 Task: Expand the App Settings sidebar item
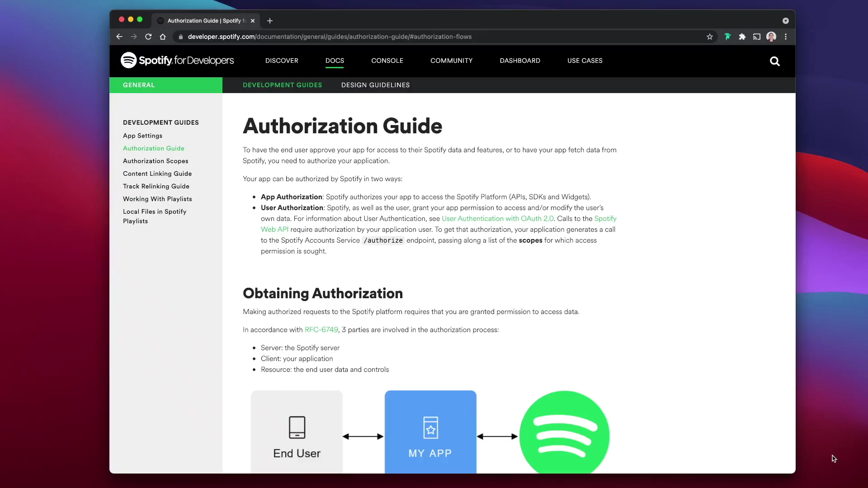[142, 136]
